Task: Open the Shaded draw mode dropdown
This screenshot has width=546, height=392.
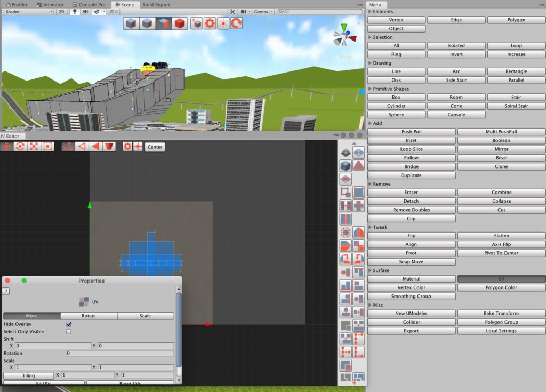Action: pos(28,11)
